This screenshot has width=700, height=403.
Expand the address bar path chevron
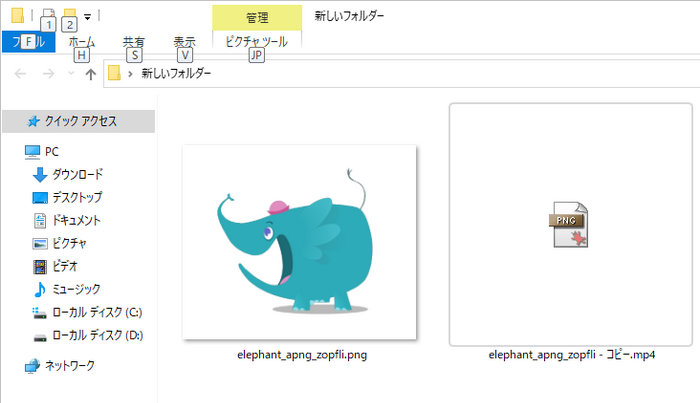(x=131, y=74)
